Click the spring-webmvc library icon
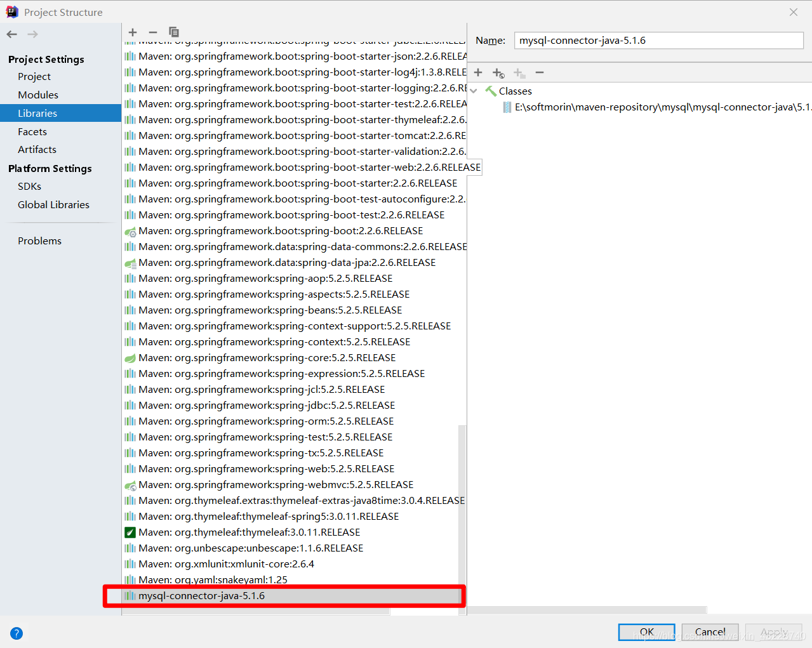Viewport: 812px width, 648px height. pos(130,485)
